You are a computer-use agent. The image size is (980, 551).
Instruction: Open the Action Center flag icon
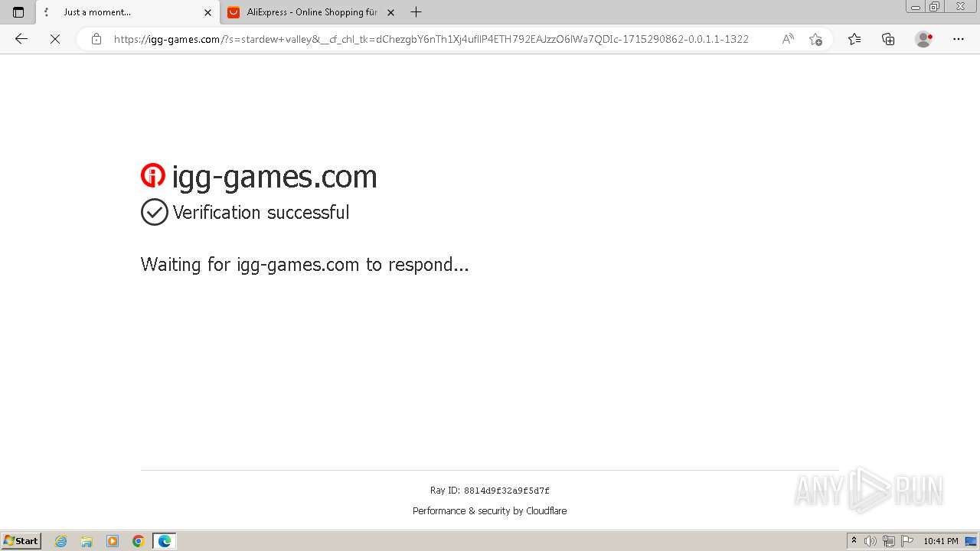point(906,541)
